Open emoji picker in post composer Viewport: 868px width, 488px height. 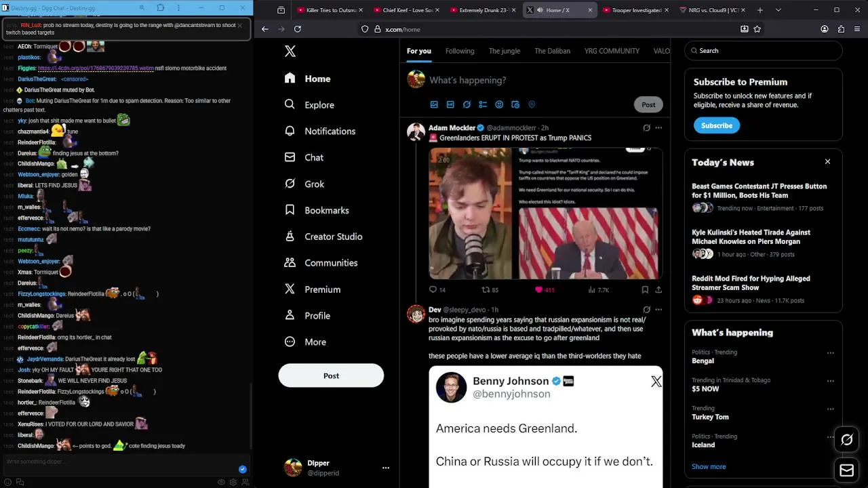(499, 104)
